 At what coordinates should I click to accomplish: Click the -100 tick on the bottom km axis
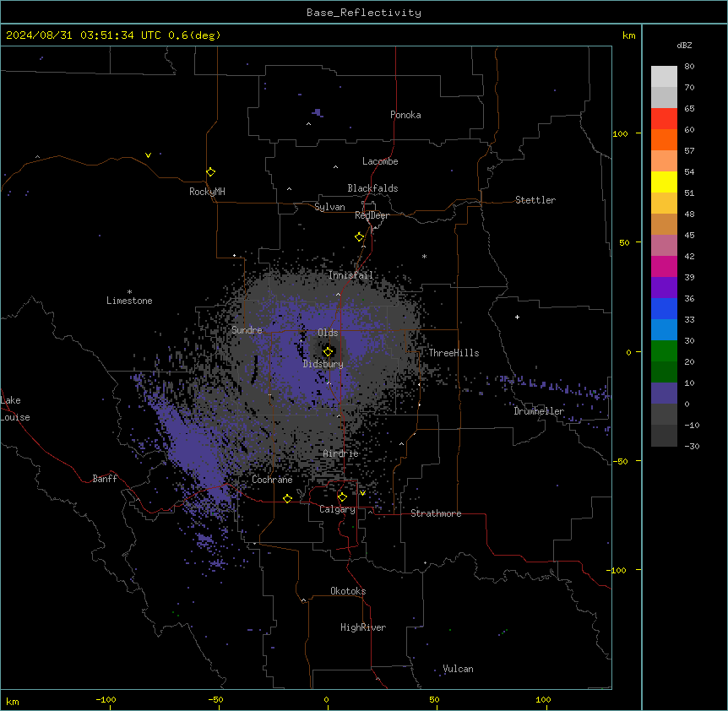106,699
